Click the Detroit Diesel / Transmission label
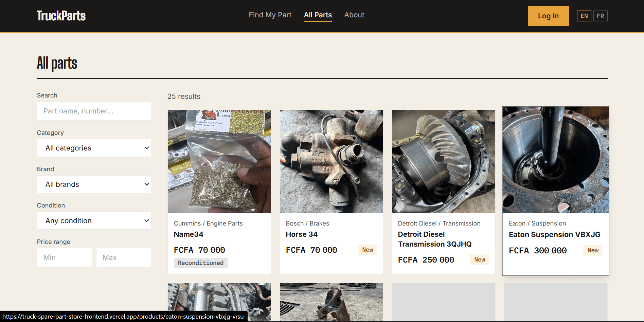This screenshot has width=644, height=322. (x=439, y=223)
